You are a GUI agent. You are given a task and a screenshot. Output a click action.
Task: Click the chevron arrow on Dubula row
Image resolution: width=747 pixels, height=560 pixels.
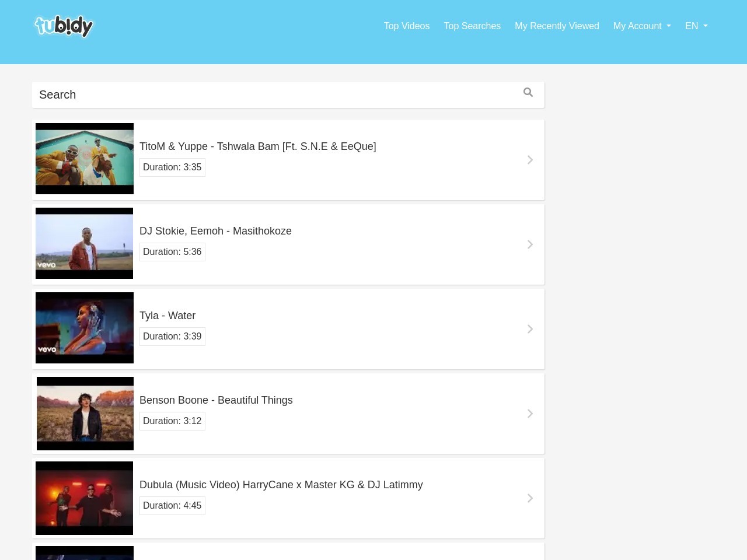(530, 498)
